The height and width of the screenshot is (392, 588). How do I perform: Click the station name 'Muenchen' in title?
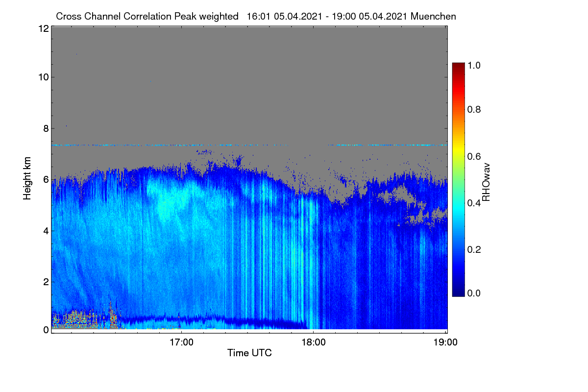coord(434,16)
